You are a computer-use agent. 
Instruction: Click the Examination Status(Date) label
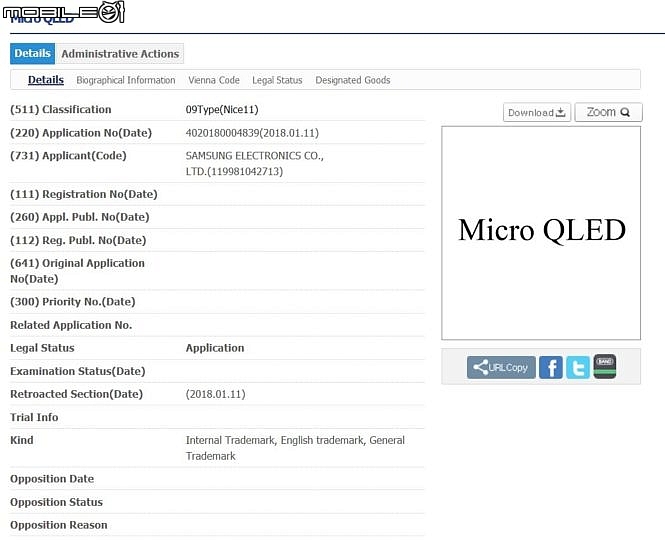coord(78,372)
